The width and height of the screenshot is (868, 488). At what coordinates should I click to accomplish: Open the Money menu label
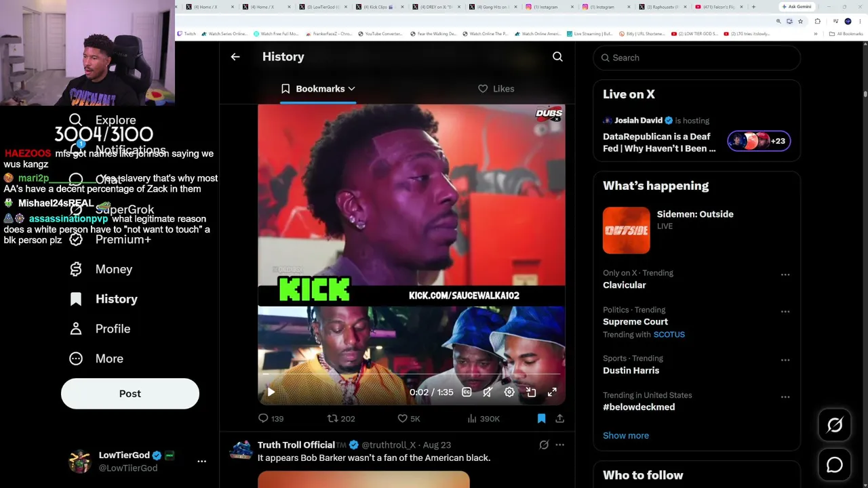pyautogui.click(x=114, y=269)
